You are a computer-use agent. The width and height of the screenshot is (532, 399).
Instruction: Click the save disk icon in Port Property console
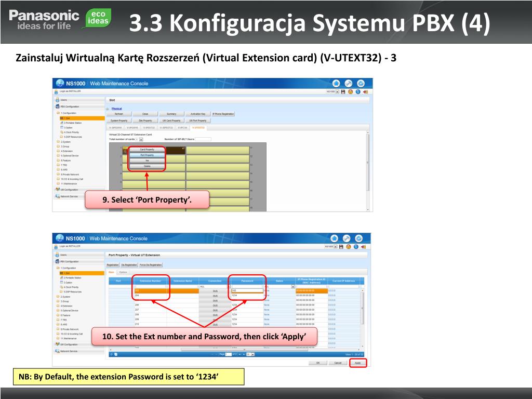341,247
